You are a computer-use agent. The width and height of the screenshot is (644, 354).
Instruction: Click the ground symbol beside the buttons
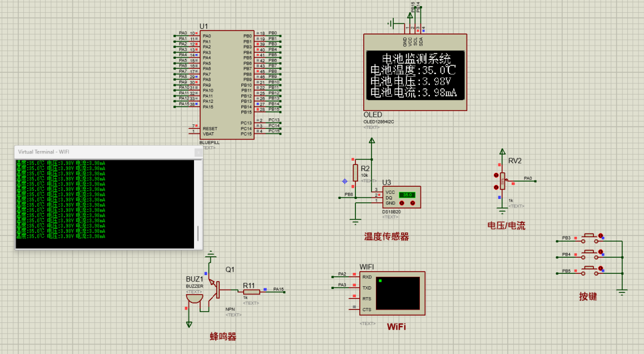tap(622, 292)
